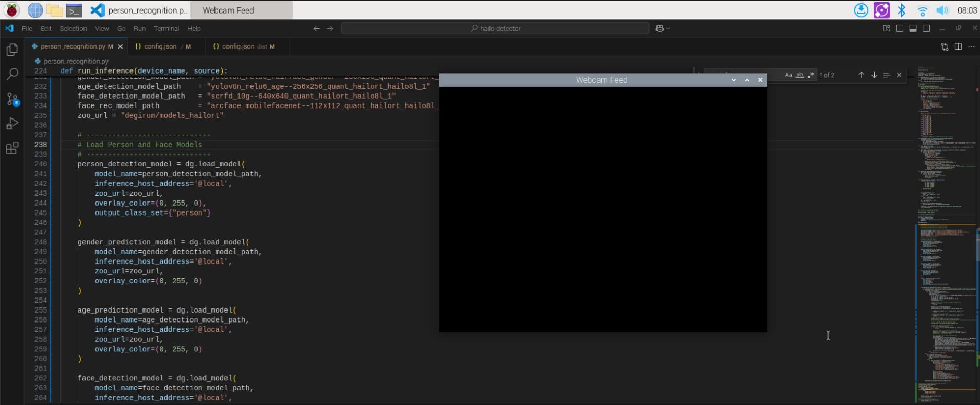Open the Terminal menu

pyautogui.click(x=166, y=28)
